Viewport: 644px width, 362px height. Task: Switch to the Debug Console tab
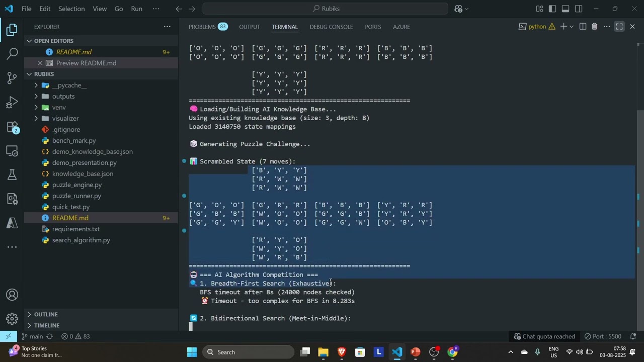331,27
